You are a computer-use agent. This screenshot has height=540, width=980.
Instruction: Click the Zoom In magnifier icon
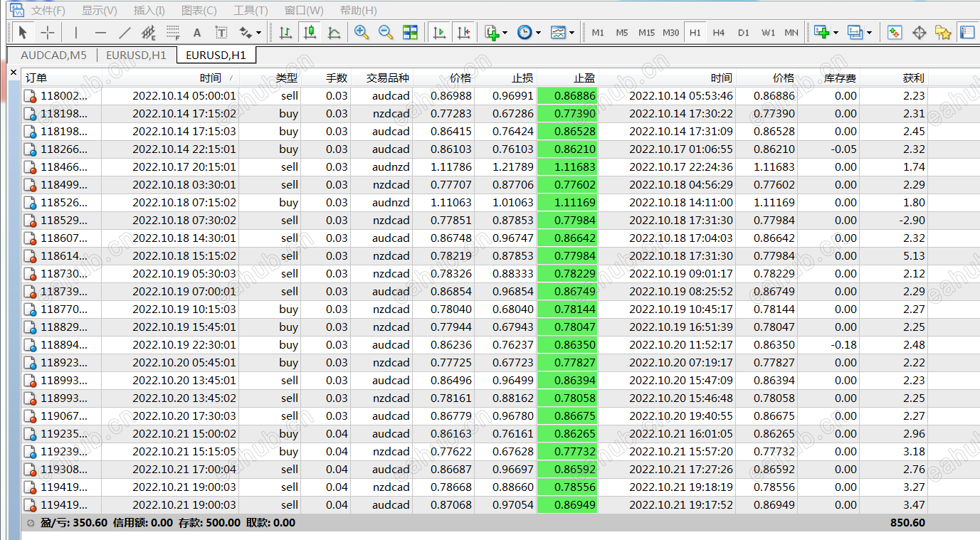[362, 33]
